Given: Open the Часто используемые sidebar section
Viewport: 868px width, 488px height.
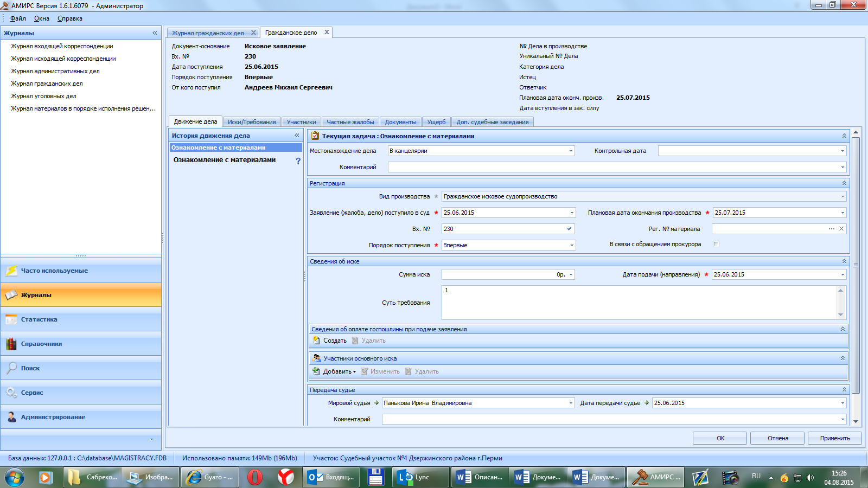Looking at the screenshot, I should pyautogui.click(x=81, y=271).
